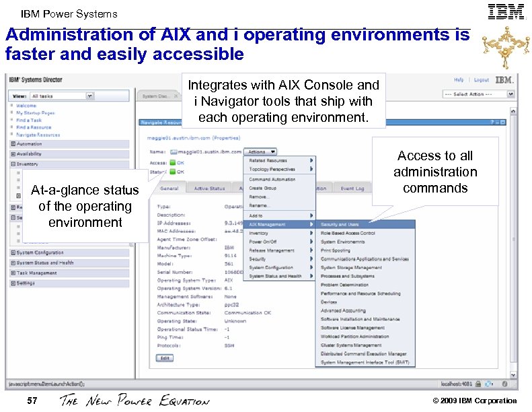The width and height of the screenshot is (532, 412).
Task: Open the View All tasks dropdown
Action: coord(62,96)
